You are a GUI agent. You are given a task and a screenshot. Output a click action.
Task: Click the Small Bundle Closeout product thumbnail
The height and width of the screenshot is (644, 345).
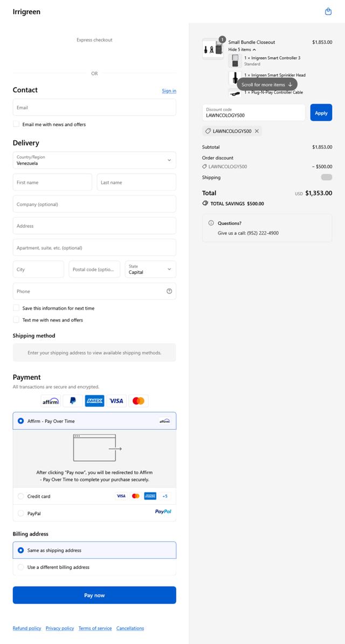click(213, 49)
